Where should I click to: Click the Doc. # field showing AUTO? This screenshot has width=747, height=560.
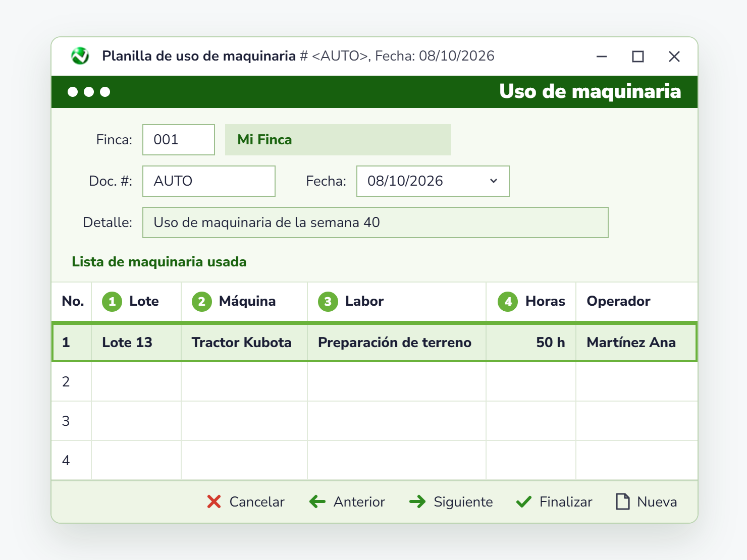[x=209, y=181]
